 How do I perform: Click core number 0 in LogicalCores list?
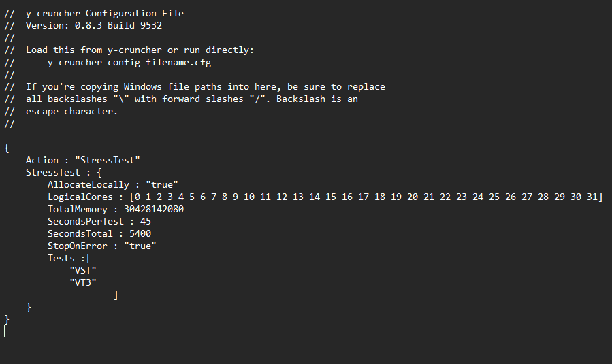(x=138, y=197)
